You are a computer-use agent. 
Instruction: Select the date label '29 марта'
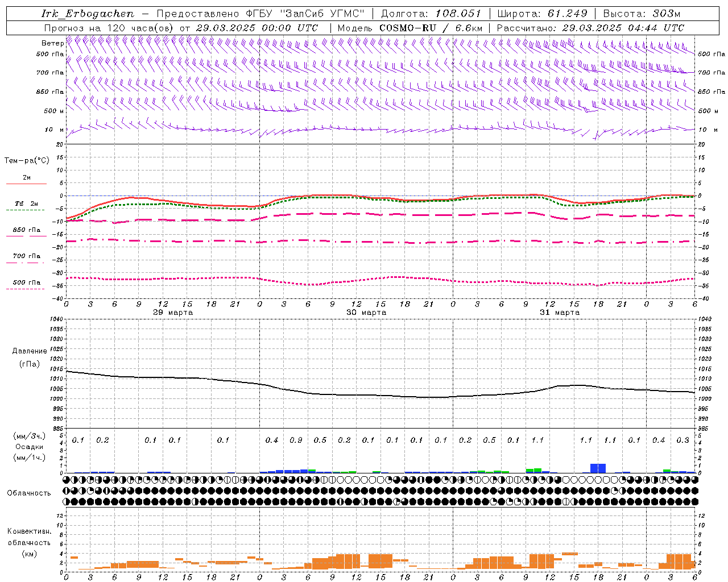point(173,312)
